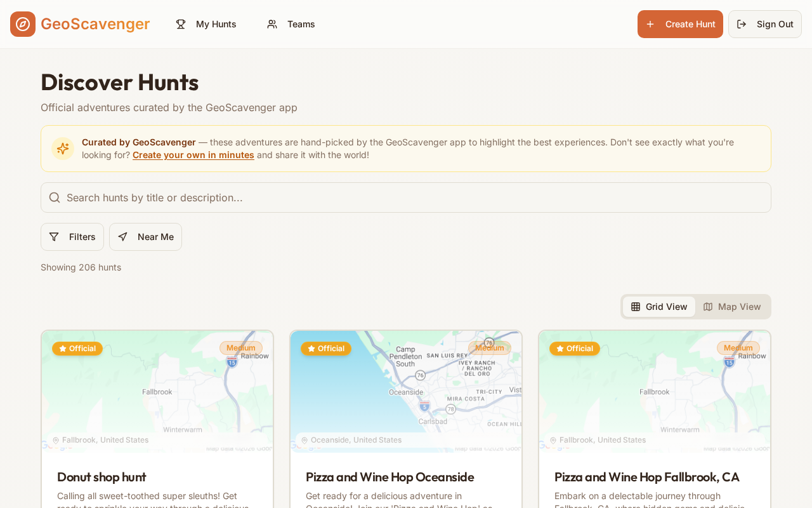
Task: Open the 'Donut shop hunt' card title
Action: (101, 477)
